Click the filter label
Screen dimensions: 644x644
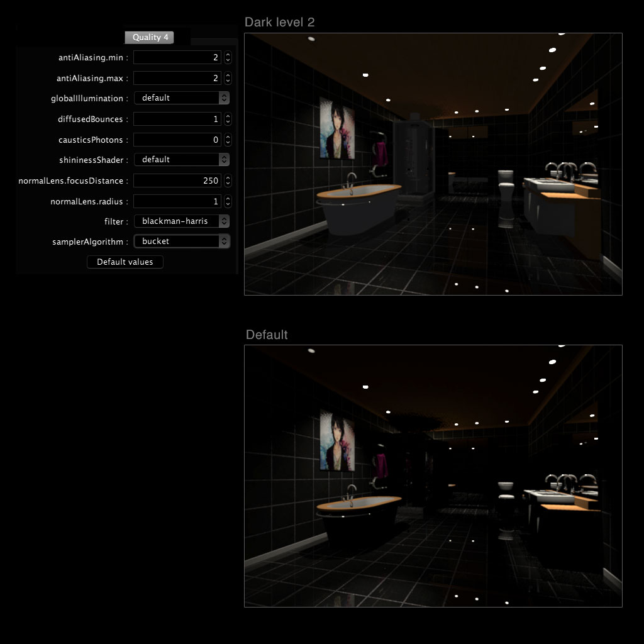coord(116,222)
